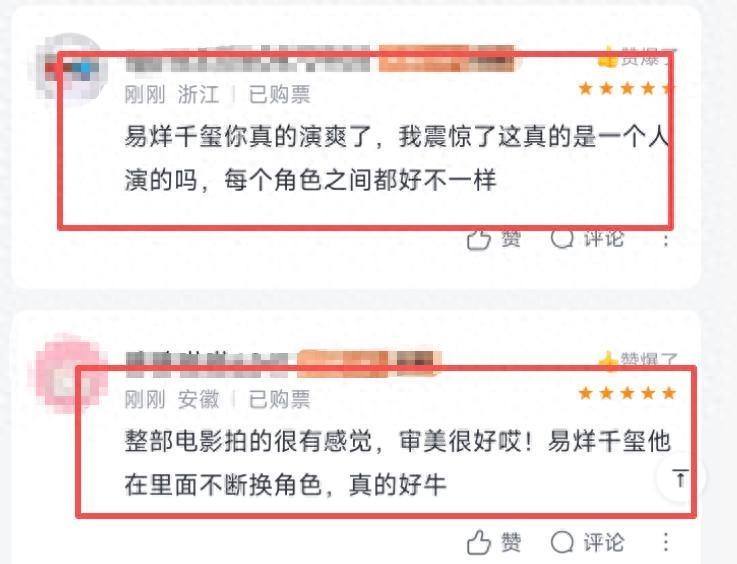The height and width of the screenshot is (564, 737).
Task: Open comments on the Zhejiang user's review
Action: [587, 239]
